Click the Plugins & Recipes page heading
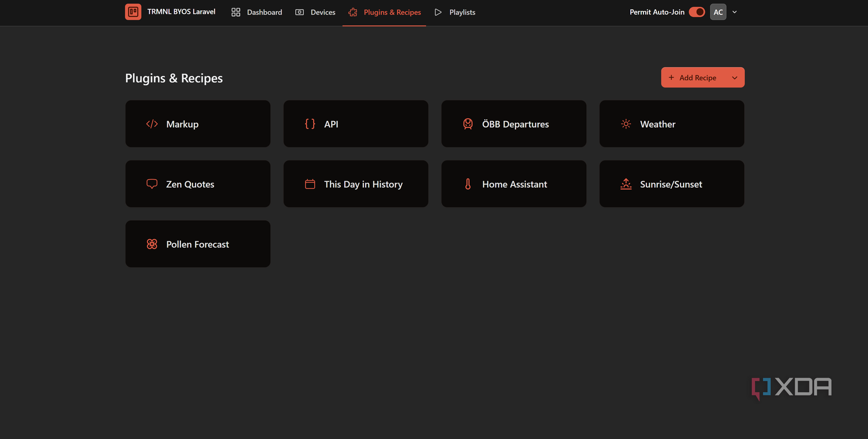The image size is (868, 439). (x=174, y=78)
